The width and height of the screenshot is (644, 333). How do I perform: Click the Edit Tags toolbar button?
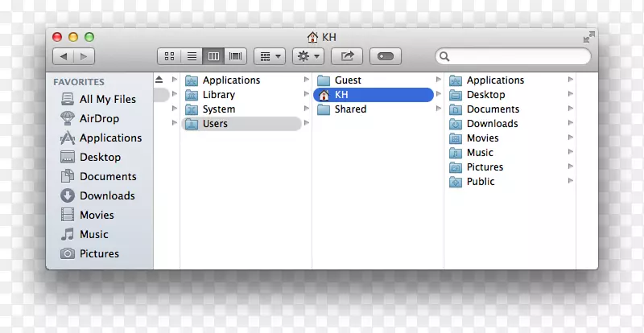coord(386,56)
